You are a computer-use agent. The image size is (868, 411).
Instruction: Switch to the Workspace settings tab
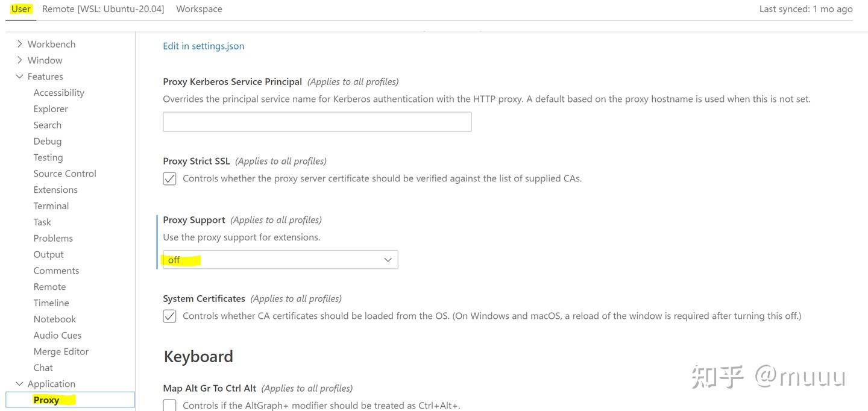199,8
